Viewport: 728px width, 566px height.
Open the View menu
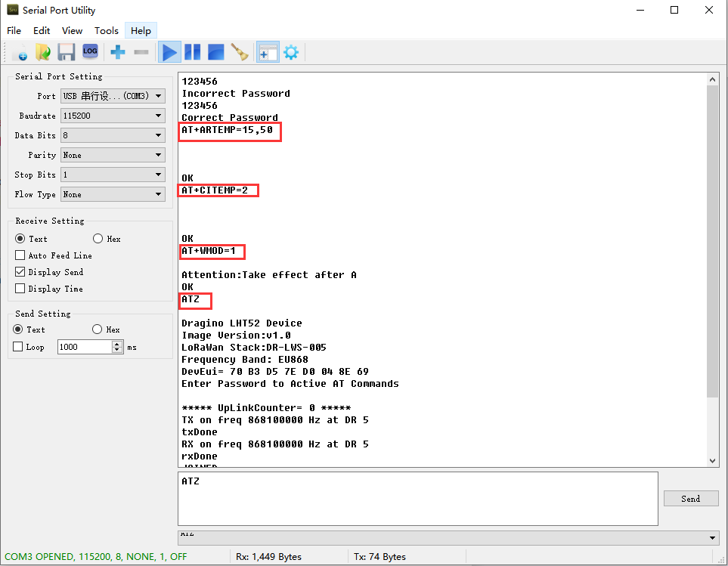[72, 31]
